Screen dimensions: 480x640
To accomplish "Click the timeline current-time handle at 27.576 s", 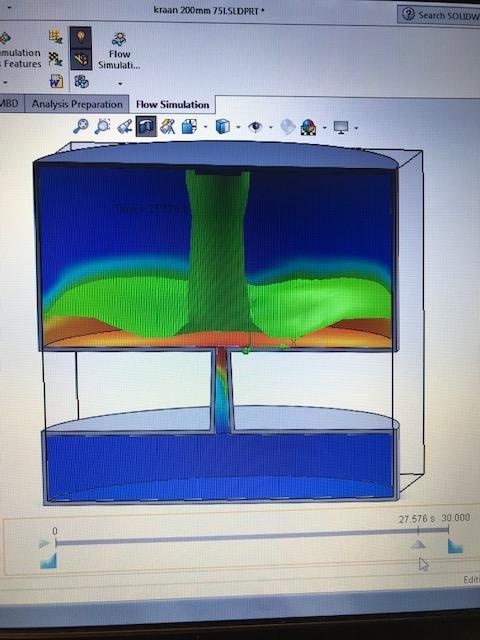I will pos(418,544).
